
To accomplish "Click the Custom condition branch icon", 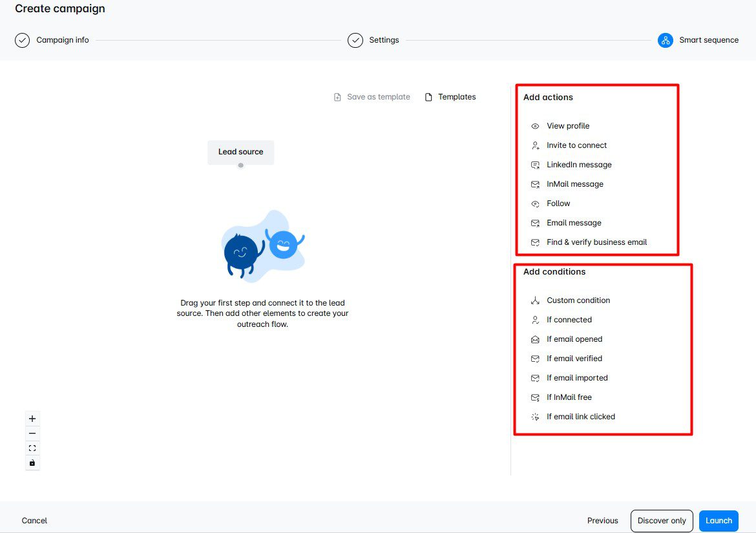I will point(535,300).
